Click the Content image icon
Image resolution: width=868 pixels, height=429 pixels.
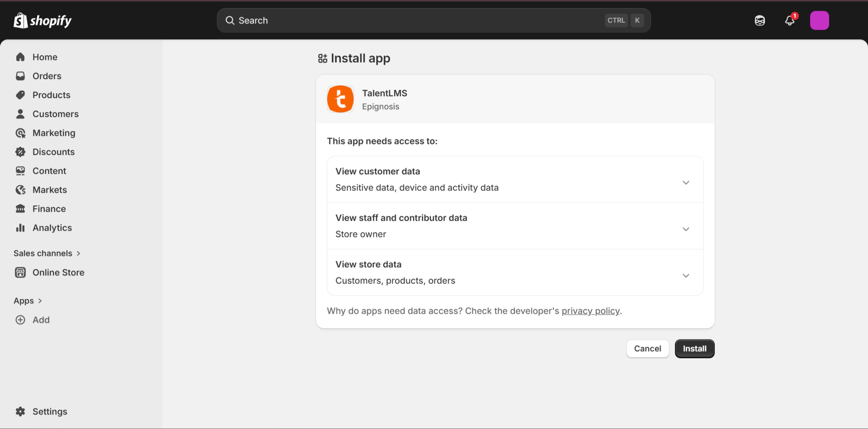pos(20,171)
